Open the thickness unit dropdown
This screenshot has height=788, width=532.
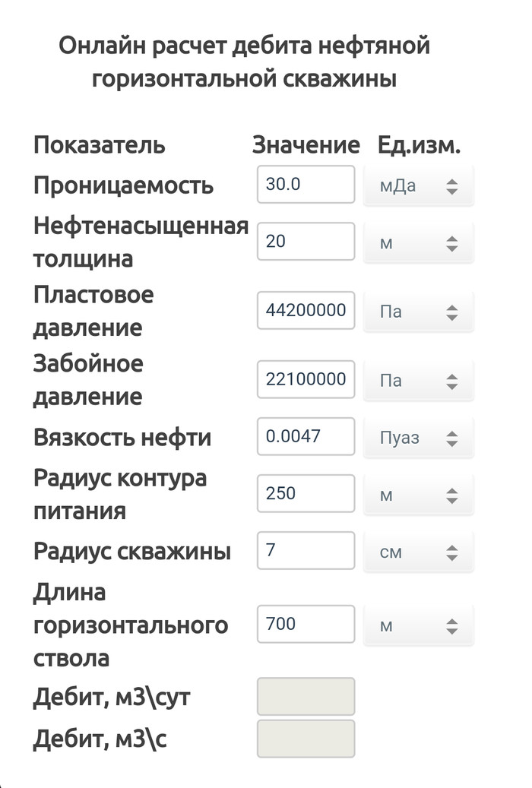coord(419,243)
